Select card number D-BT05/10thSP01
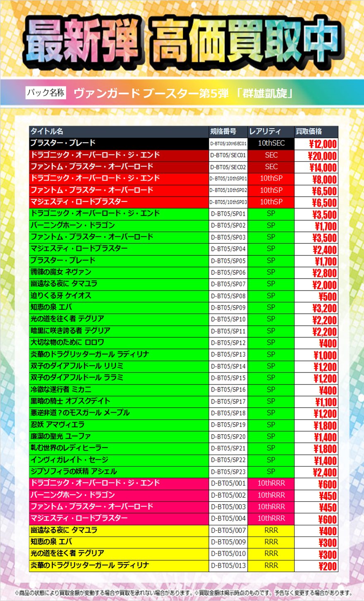The image size is (364, 601). tap(228, 179)
